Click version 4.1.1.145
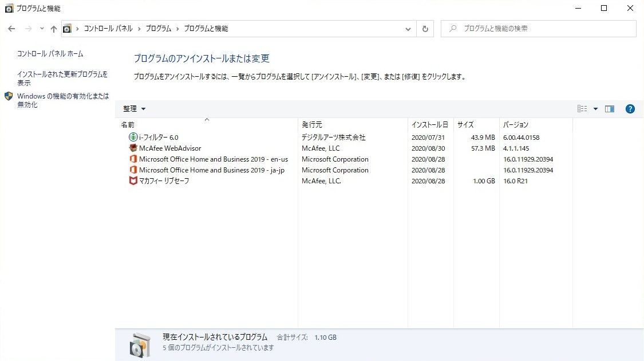 (x=516, y=148)
